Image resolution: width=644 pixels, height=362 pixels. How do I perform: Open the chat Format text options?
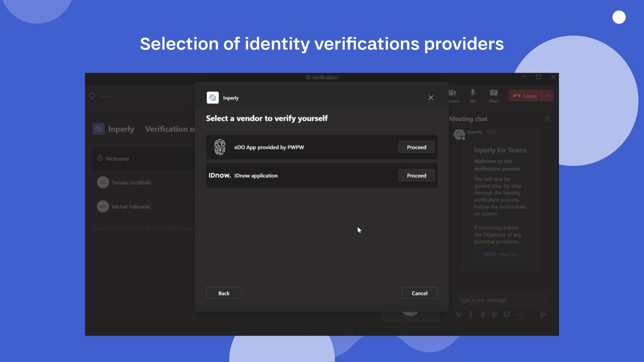(459, 314)
